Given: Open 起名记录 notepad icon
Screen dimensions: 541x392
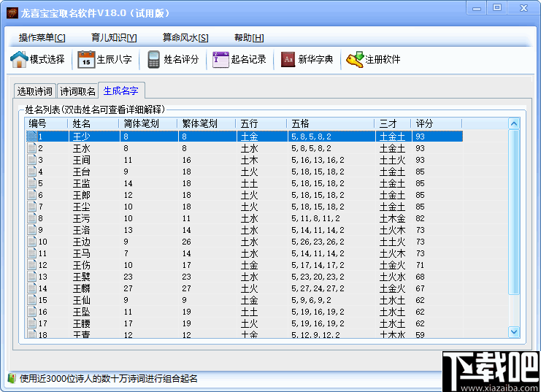Looking at the screenshot, I should click(x=220, y=59).
